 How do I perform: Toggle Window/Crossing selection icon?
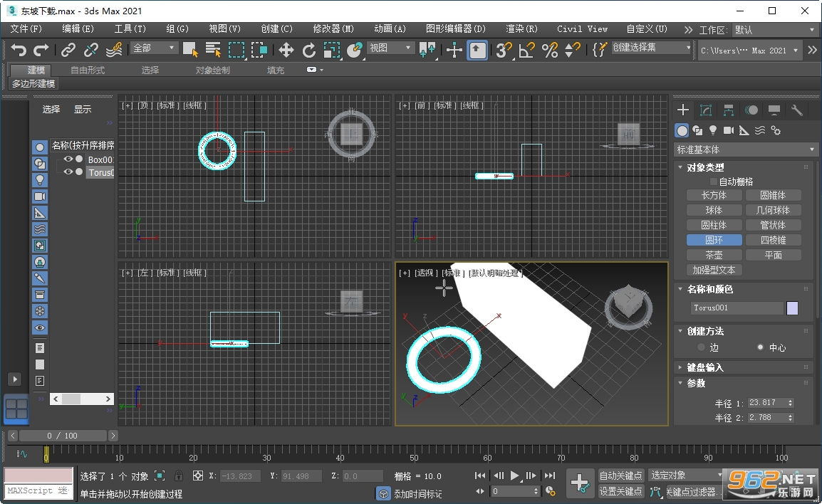click(259, 51)
